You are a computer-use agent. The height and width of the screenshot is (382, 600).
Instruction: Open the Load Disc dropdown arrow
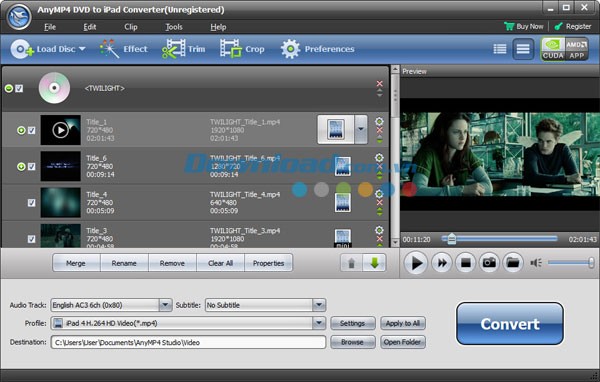(82, 49)
